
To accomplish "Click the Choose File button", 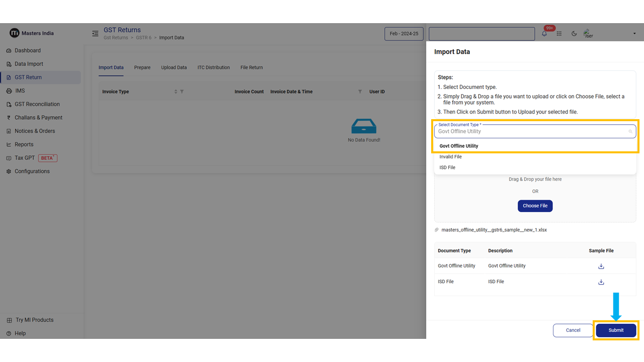I will (535, 206).
